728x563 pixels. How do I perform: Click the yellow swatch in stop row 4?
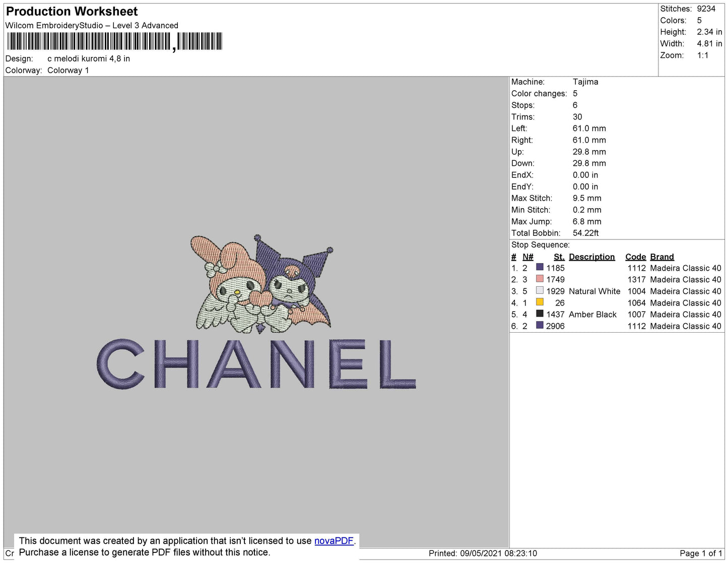(x=540, y=302)
